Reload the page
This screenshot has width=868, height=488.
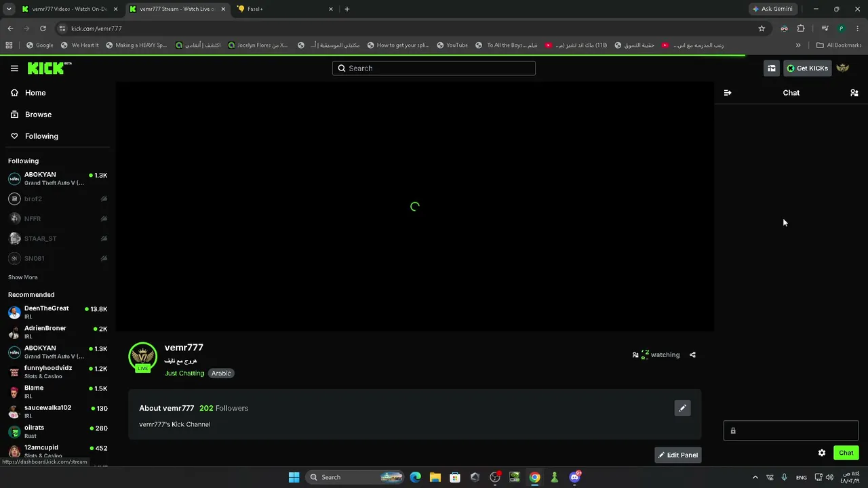coord(43,28)
